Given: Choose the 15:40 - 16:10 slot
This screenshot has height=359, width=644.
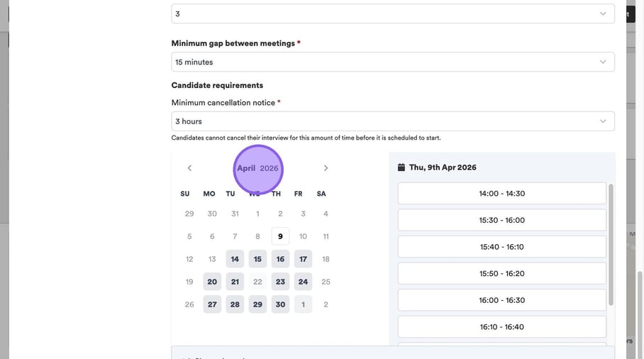Looking at the screenshot, I should [x=501, y=247].
